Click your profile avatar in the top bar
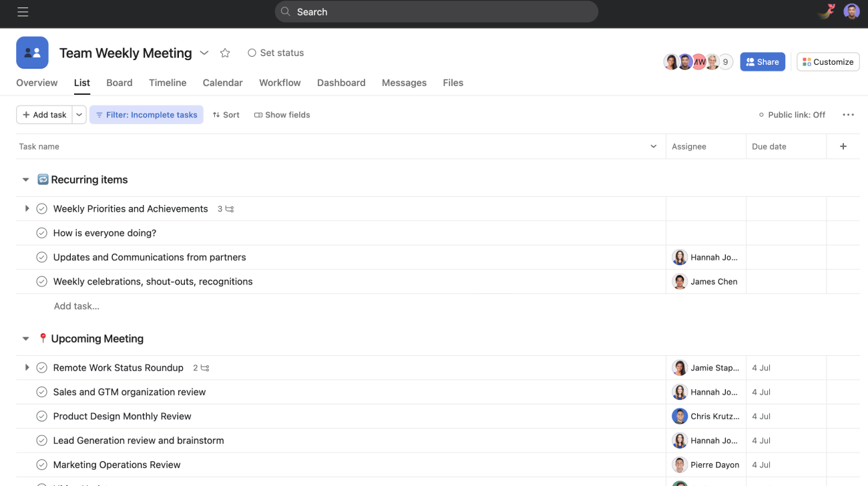The image size is (868, 486). tap(851, 11)
